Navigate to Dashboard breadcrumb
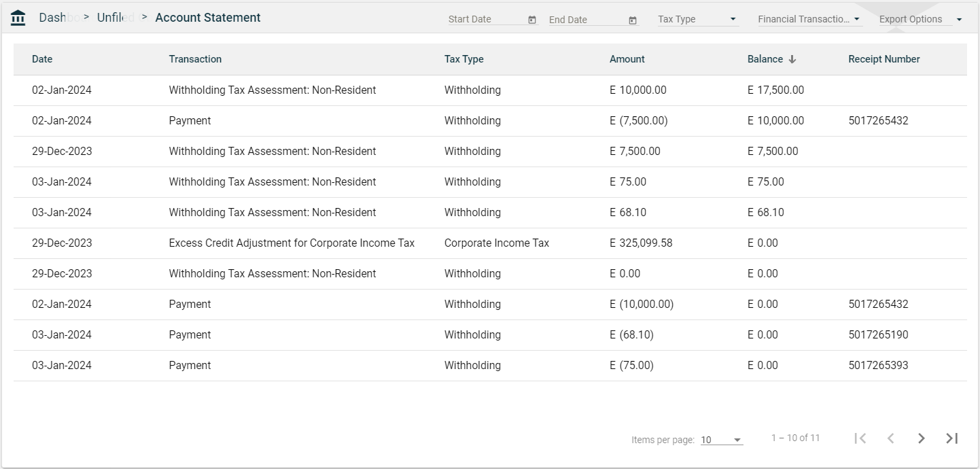Image resolution: width=980 pixels, height=469 pixels. point(52,18)
